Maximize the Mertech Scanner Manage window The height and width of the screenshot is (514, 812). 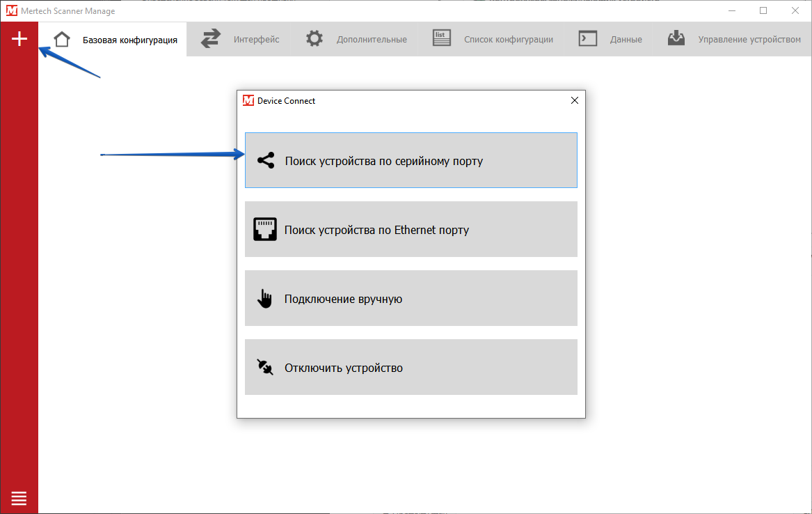click(x=763, y=11)
